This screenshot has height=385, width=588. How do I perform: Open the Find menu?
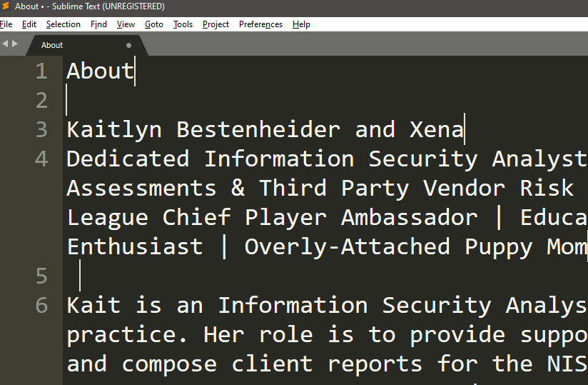98,24
